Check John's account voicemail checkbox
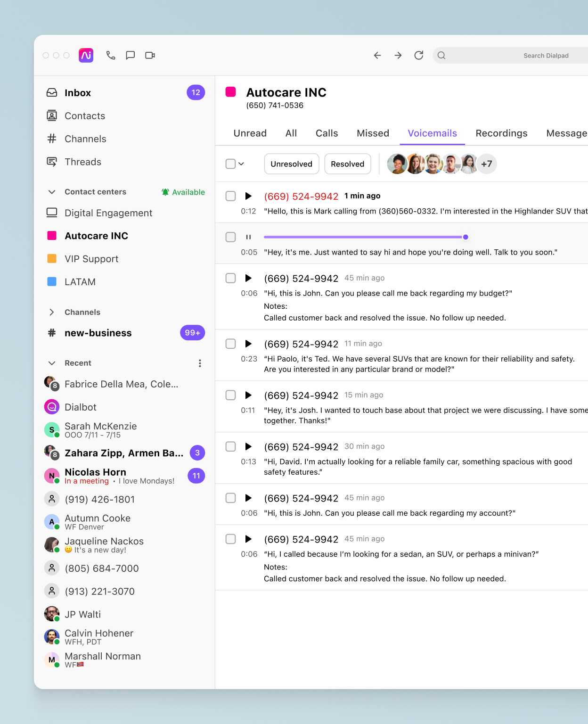The image size is (588, 724). (230, 498)
